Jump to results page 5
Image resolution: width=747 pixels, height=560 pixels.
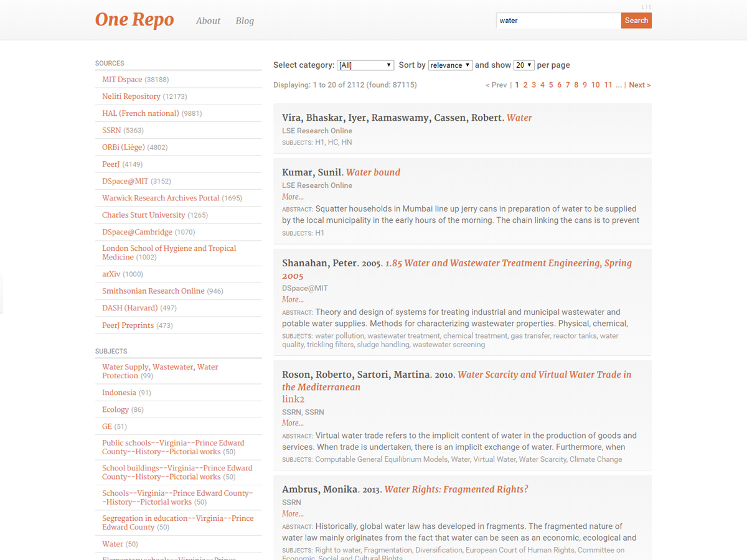tap(551, 85)
